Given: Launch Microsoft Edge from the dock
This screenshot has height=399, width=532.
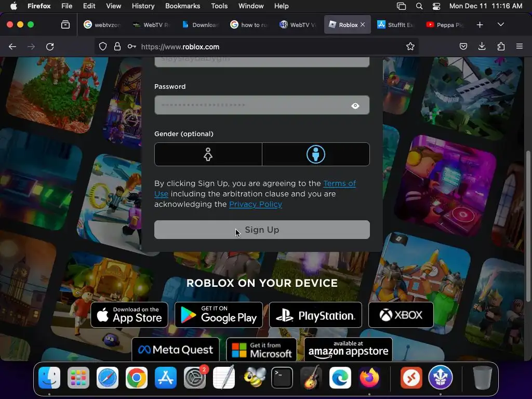Looking at the screenshot, I should (x=340, y=378).
